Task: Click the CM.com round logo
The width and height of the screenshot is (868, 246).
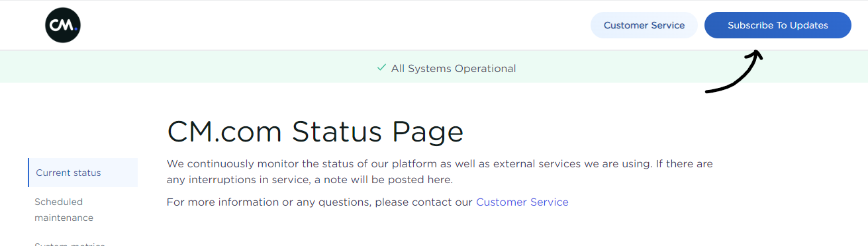Action: click(63, 25)
